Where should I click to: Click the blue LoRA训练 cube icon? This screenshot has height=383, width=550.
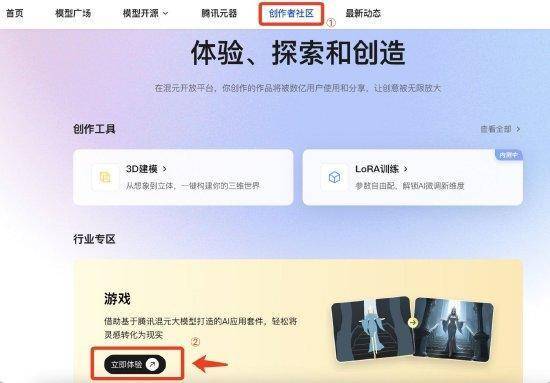click(334, 177)
